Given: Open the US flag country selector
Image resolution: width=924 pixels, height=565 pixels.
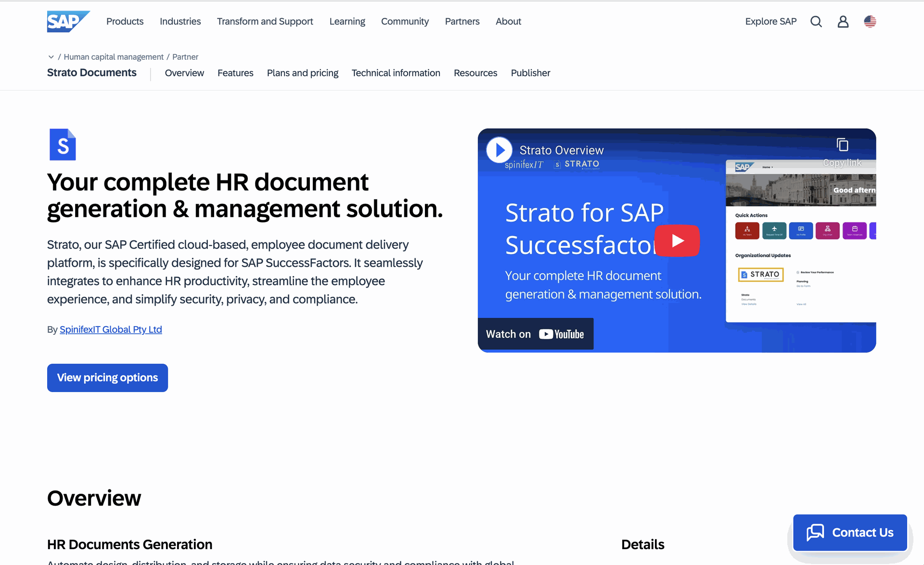Looking at the screenshot, I should coord(870,22).
